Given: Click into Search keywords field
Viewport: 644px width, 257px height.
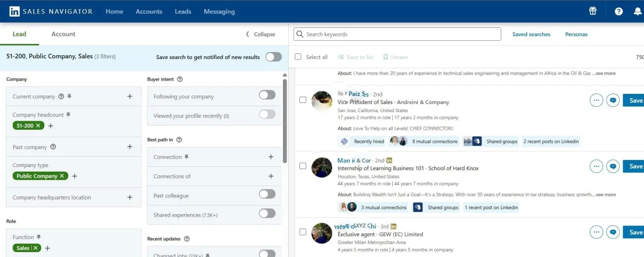Looking at the screenshot, I should tap(397, 34).
